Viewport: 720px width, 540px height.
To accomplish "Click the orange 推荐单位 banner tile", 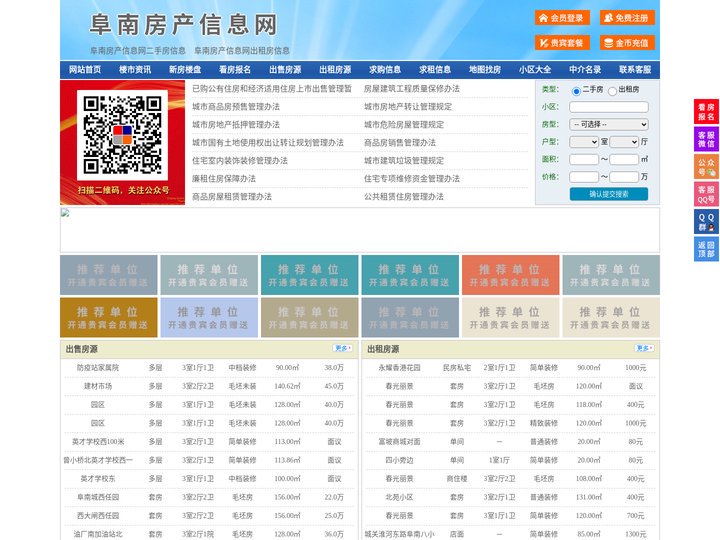I will [511, 275].
